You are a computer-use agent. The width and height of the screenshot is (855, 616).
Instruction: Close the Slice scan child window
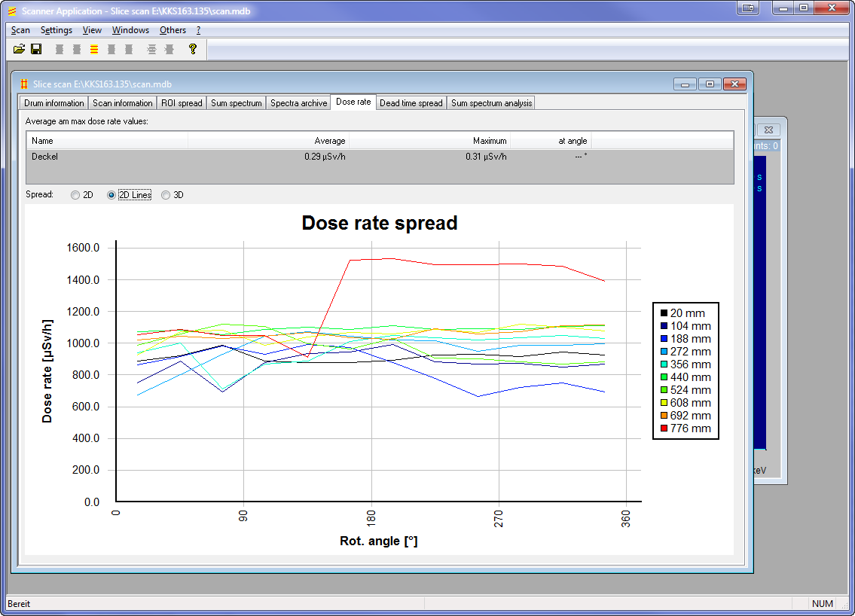click(734, 84)
